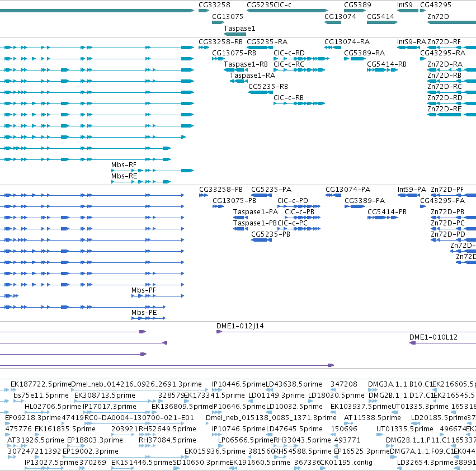This screenshot has width=476, height=471.
Task: Select the CG5389-PA protein label
Action: pyautogui.click(x=365, y=201)
